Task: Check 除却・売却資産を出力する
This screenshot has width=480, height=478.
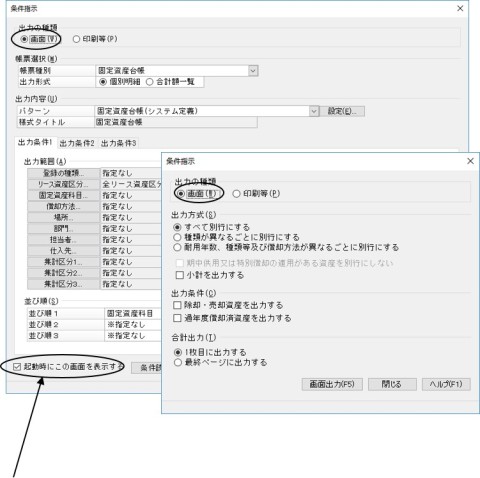Action: (x=228, y=305)
